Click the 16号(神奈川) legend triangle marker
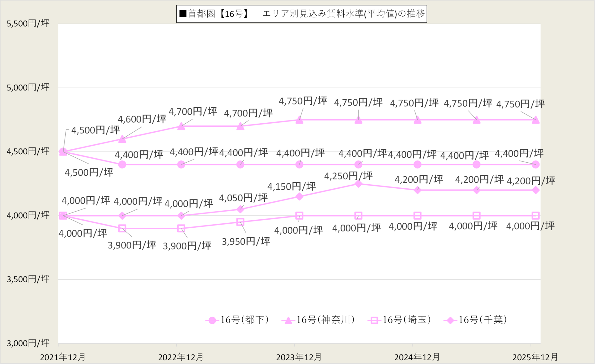This screenshot has width=595, height=364. pyautogui.click(x=289, y=320)
